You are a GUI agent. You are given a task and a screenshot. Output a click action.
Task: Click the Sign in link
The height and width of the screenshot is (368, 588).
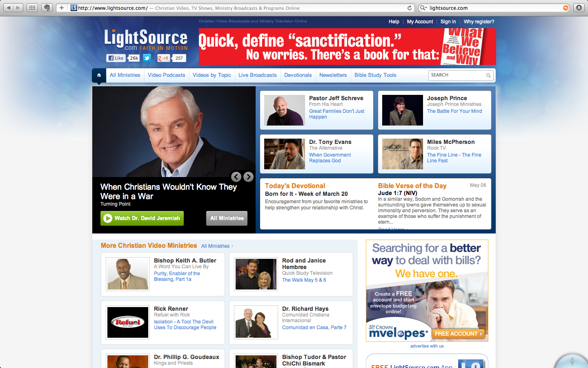pos(448,22)
